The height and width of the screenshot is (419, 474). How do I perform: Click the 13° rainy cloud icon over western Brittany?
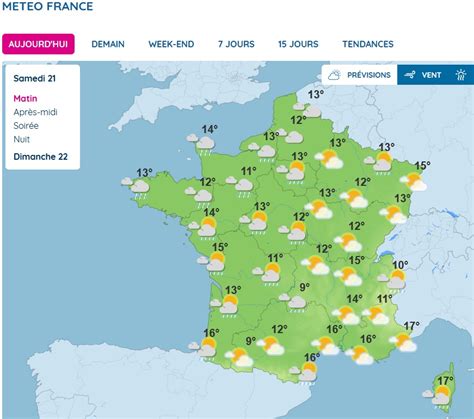tap(136, 188)
